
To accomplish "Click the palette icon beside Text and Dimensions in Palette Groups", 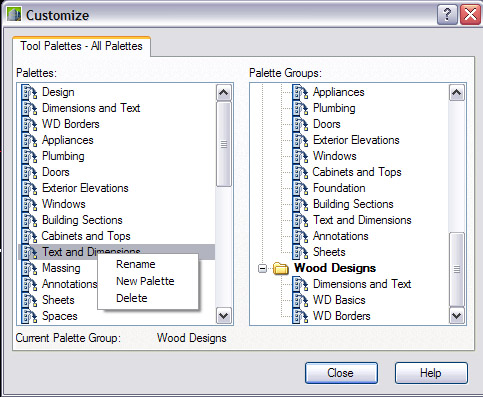I will (x=300, y=220).
